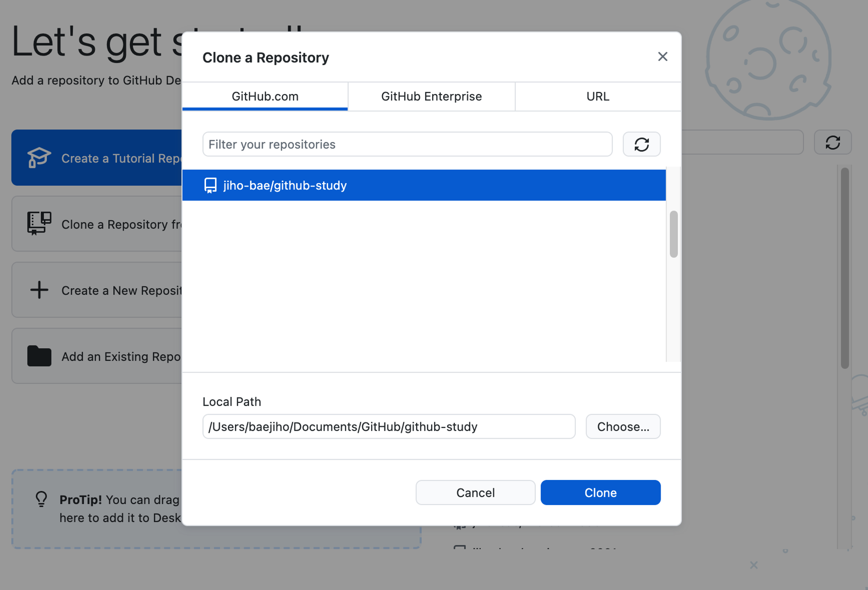Click the clone repository book icon
This screenshot has width=868, height=590.
(39, 223)
